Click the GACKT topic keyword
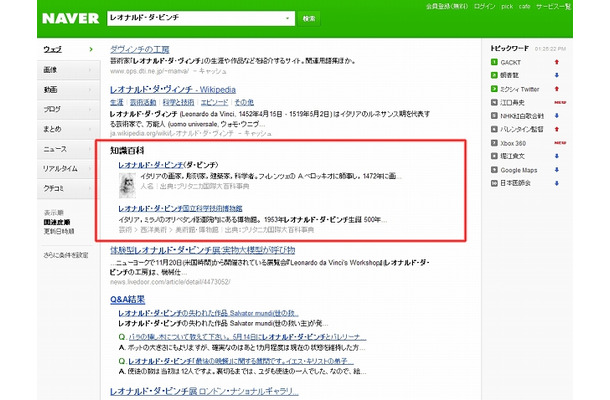Image resolution: width=610 pixels, height=400 pixels. [510, 62]
